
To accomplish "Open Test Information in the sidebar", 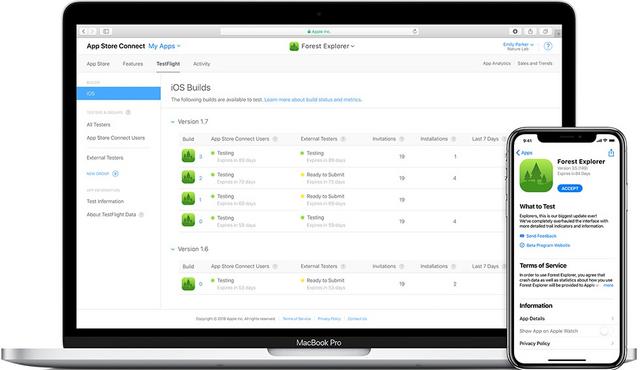I will click(x=105, y=201).
